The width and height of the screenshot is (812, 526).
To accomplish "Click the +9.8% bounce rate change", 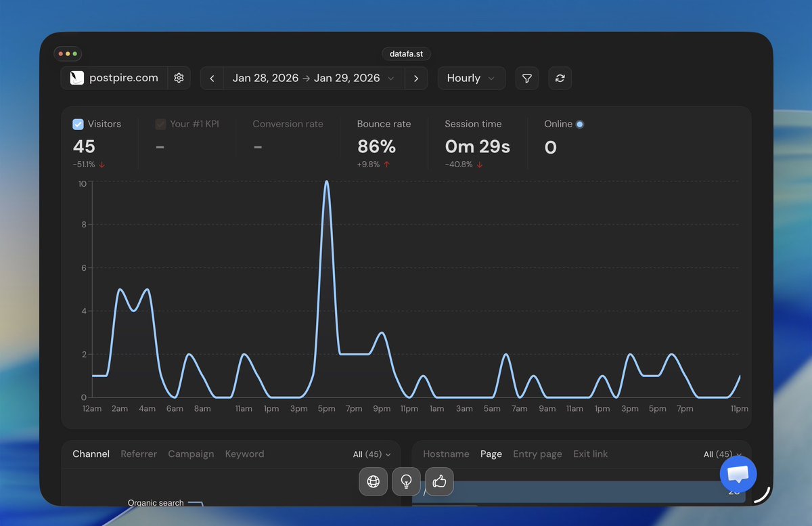I will point(374,165).
